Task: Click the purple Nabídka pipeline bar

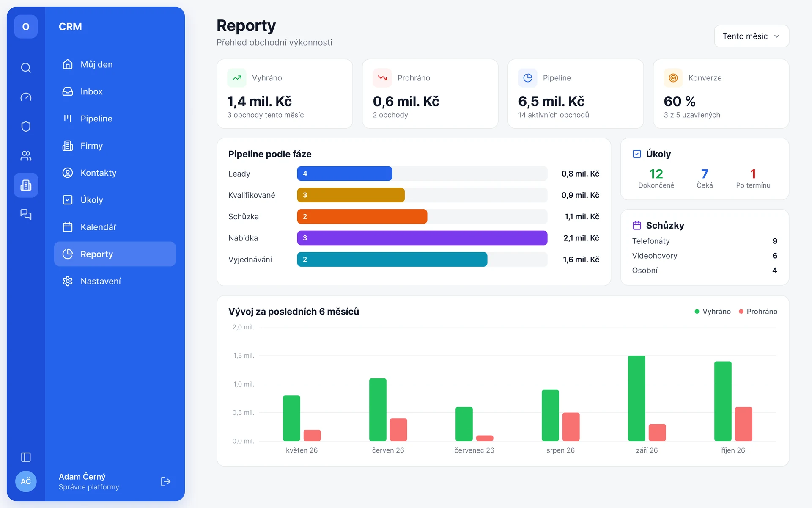Action: point(422,238)
